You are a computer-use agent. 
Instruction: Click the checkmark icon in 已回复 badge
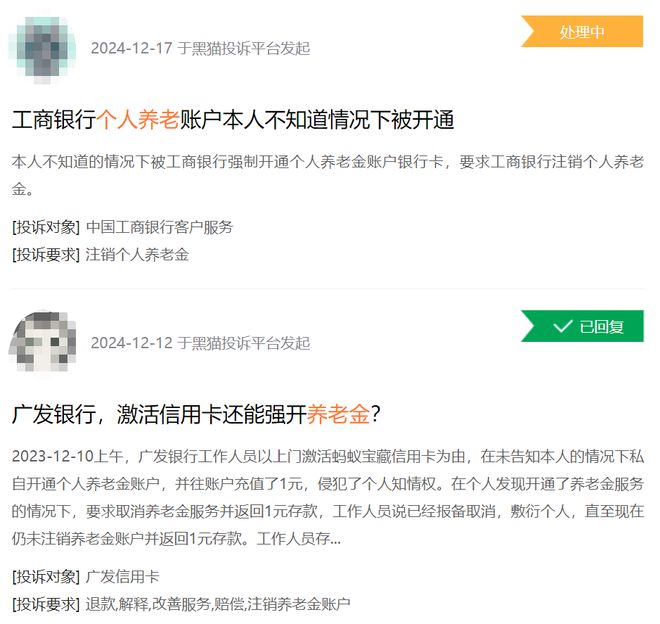click(562, 326)
